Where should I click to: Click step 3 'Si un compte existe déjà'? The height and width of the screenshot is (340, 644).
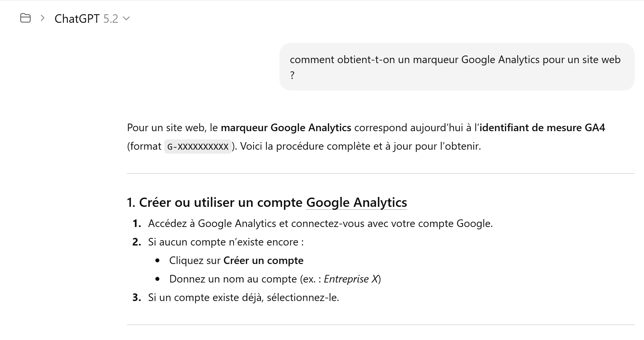pos(243,298)
